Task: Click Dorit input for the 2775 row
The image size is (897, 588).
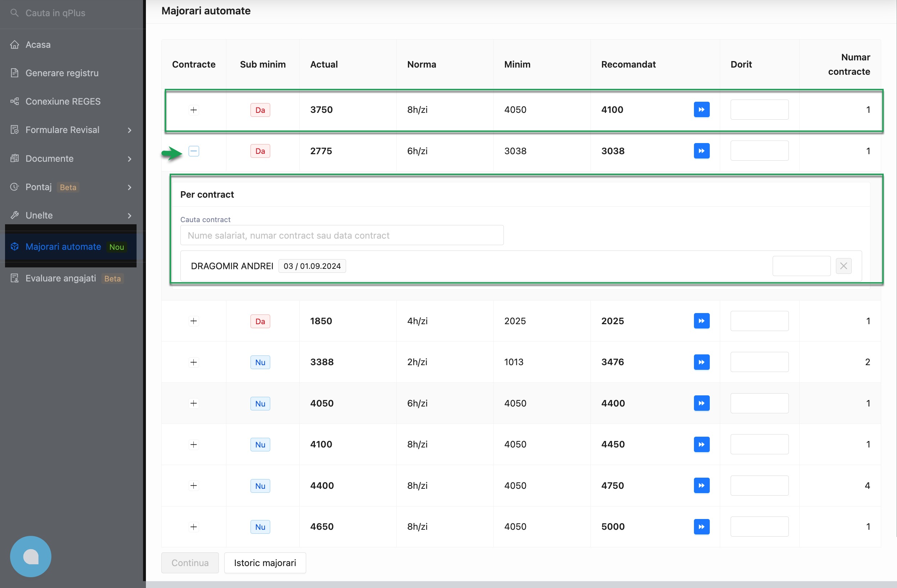Action: pyautogui.click(x=759, y=151)
